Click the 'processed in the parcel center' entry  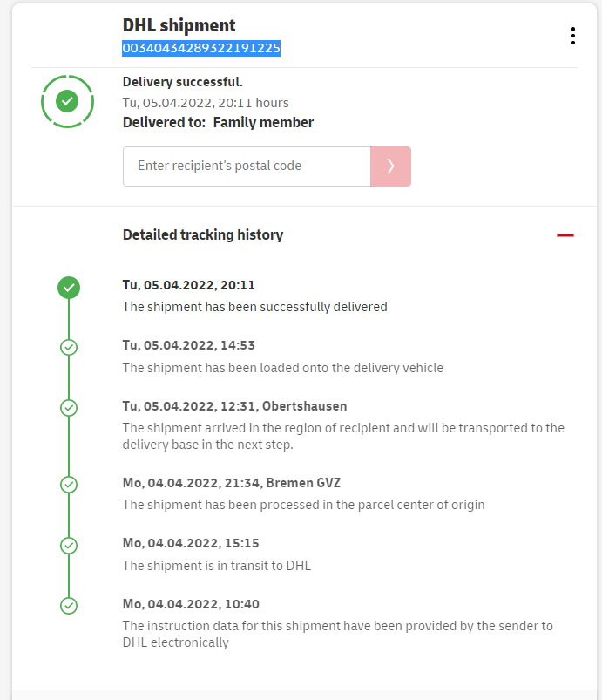point(303,505)
